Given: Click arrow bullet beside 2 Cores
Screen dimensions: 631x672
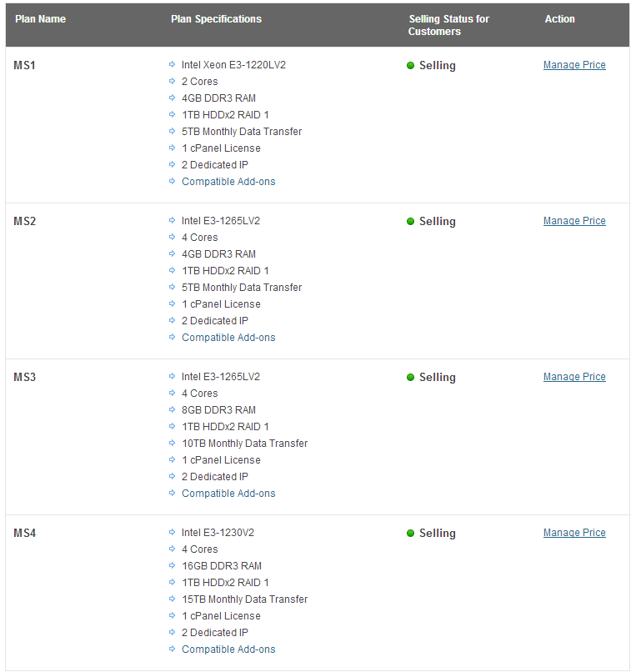Looking at the screenshot, I should point(172,81).
